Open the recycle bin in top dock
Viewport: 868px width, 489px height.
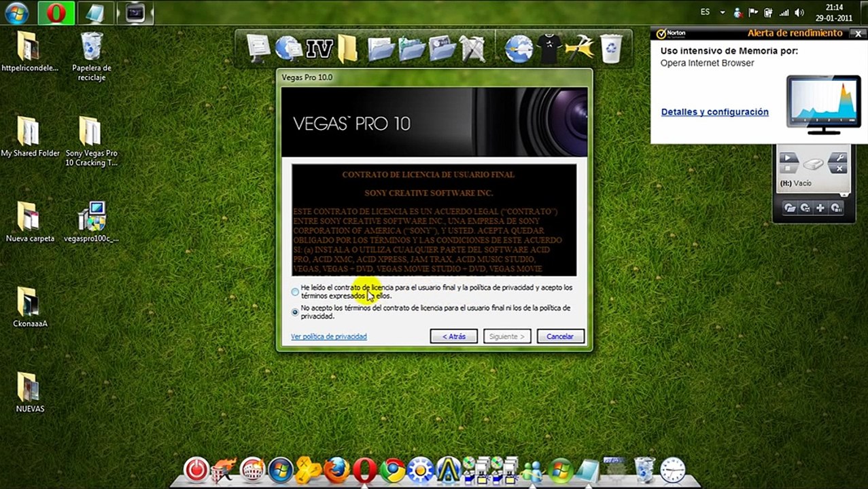click(611, 48)
